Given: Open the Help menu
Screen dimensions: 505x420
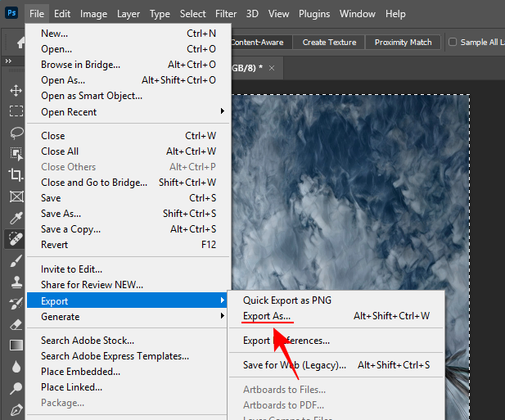Looking at the screenshot, I should 395,14.
